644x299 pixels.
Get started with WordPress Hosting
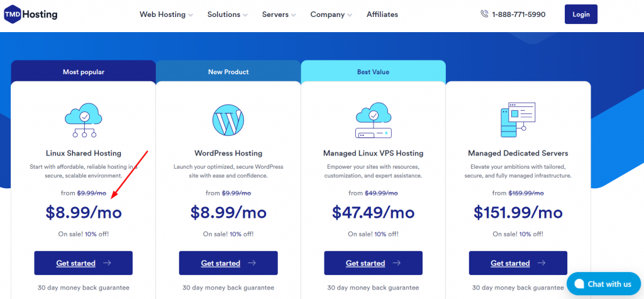228,263
